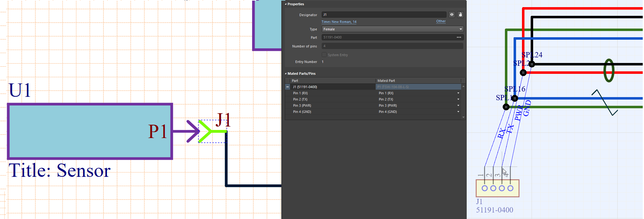Collapse the Mated Parts/Pins section
Image resolution: width=644 pixels, height=219 pixels.
point(286,74)
